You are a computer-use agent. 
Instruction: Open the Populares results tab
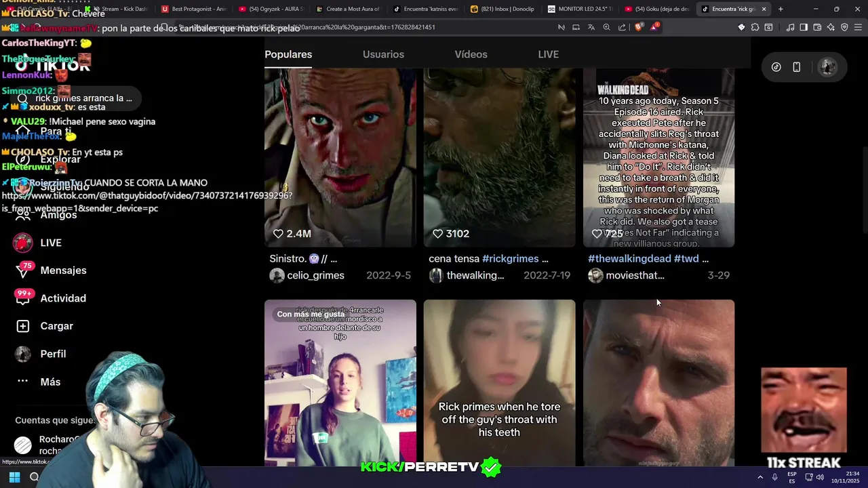(x=288, y=54)
